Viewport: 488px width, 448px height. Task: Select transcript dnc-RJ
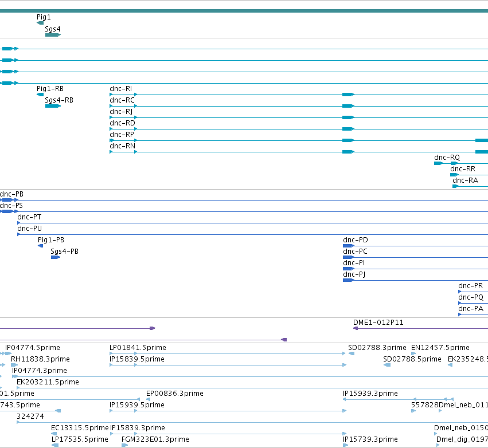[121, 112]
